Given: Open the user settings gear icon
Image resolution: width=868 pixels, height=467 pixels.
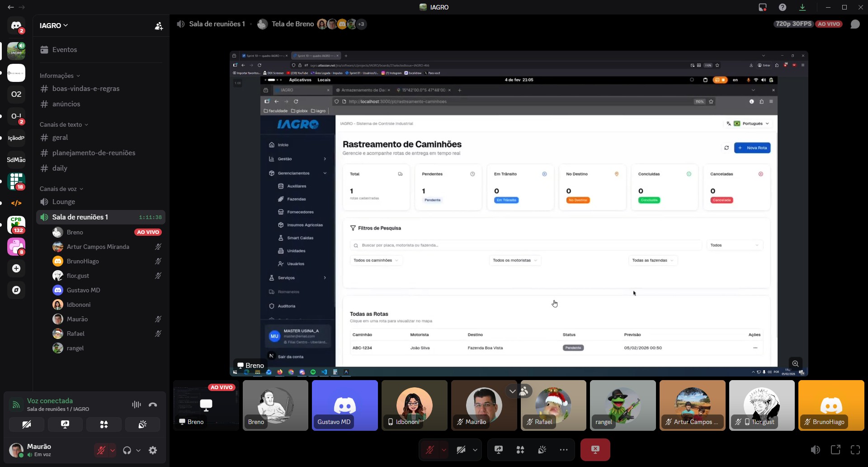Looking at the screenshot, I should 153,450.
